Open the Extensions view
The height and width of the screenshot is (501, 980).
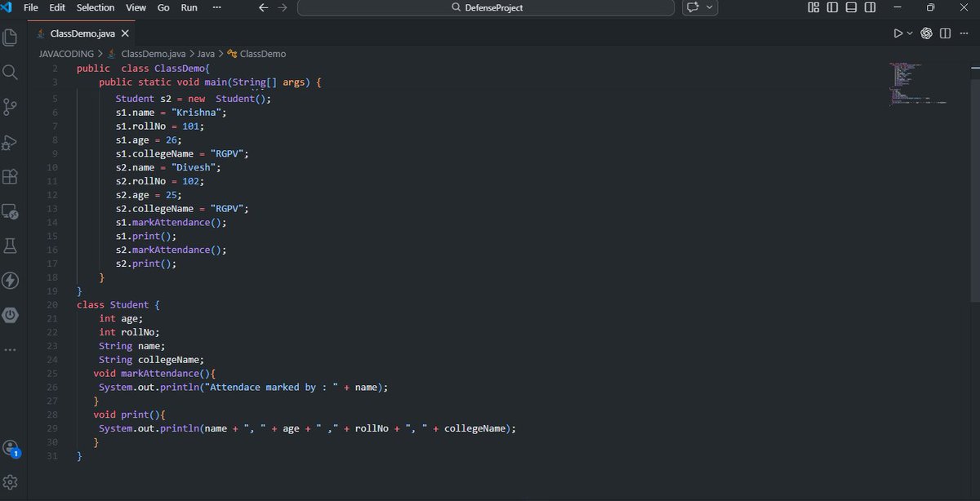[x=11, y=176]
